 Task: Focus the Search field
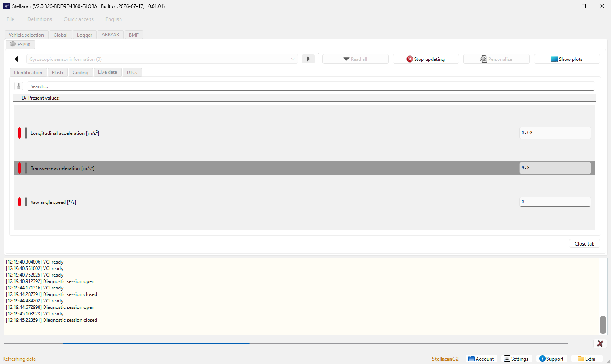(x=311, y=86)
